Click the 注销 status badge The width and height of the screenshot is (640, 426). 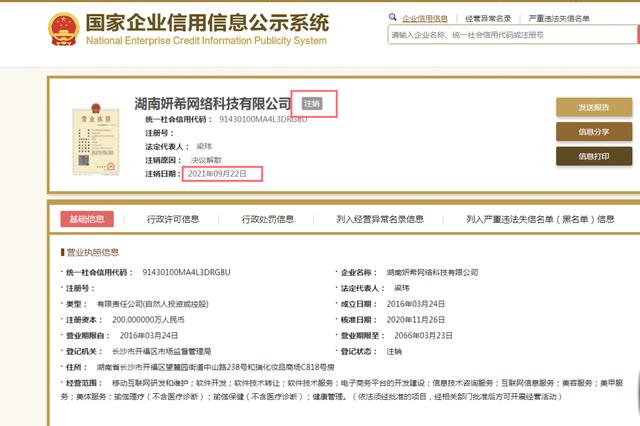[x=313, y=103]
